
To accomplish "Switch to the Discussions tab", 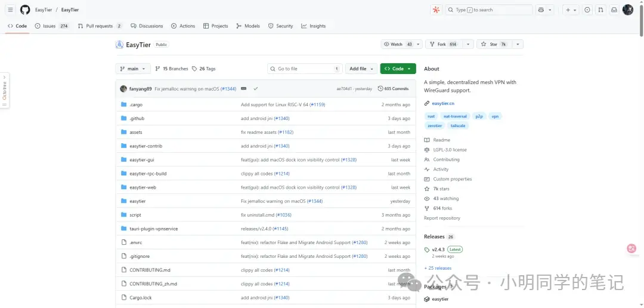I will (147, 26).
